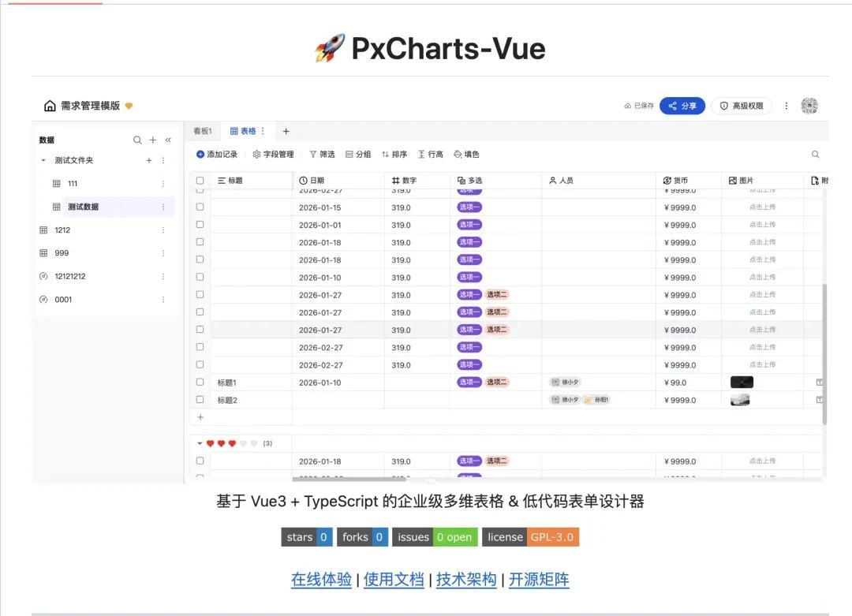Toggle the select-all checkbox in header
852x616 pixels.
coord(200,181)
